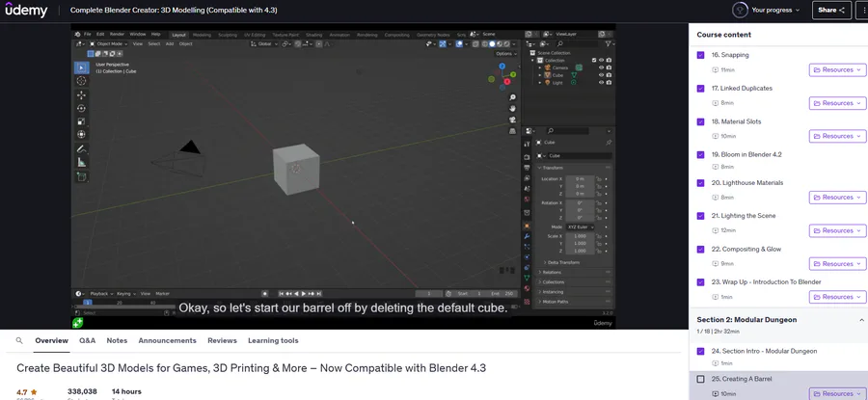Viewport: 868px width, 400px height.
Task: Open Resources dropdown for 20. Lighthouse Materials
Action: 838,198
